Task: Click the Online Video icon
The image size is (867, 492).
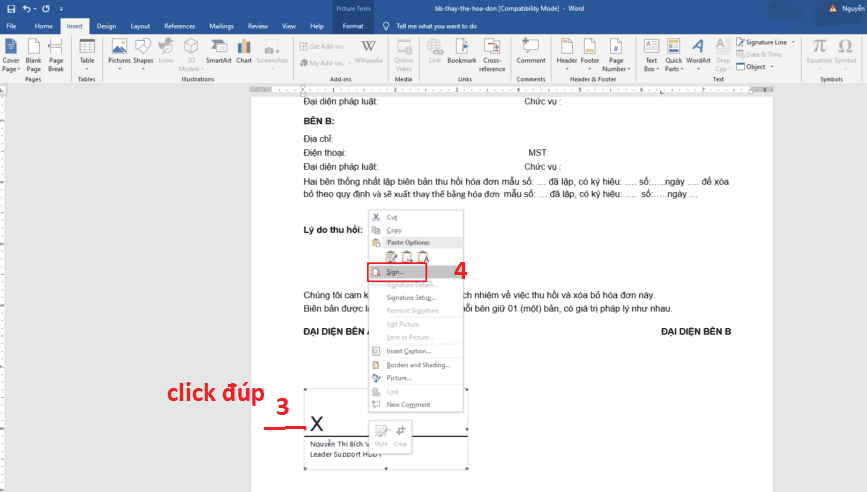Action: click(x=404, y=55)
